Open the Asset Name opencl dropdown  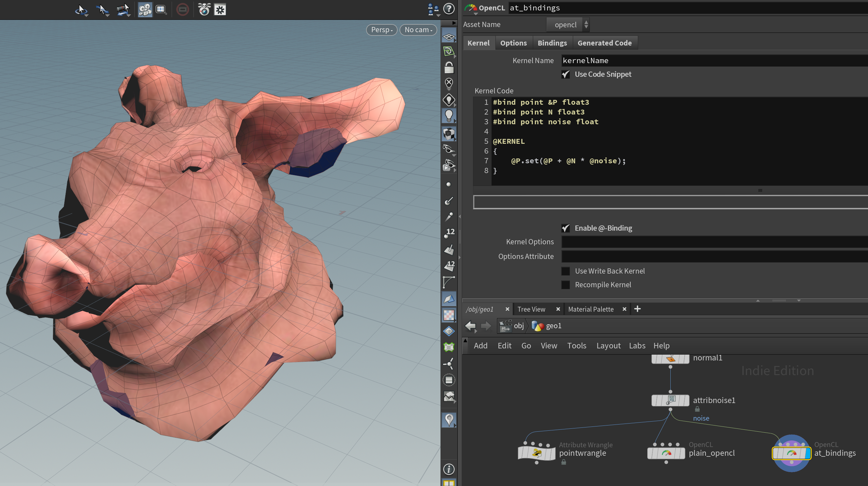568,25
